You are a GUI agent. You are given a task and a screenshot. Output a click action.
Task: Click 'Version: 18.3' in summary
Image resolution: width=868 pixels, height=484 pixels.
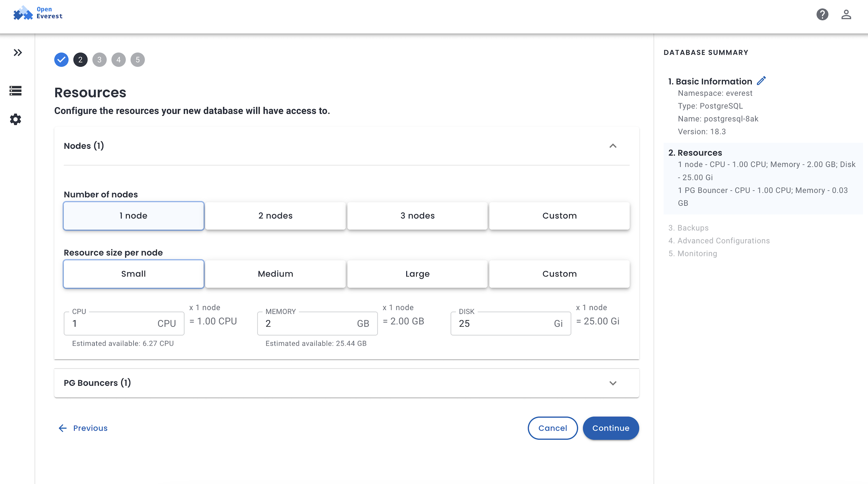pyautogui.click(x=702, y=132)
